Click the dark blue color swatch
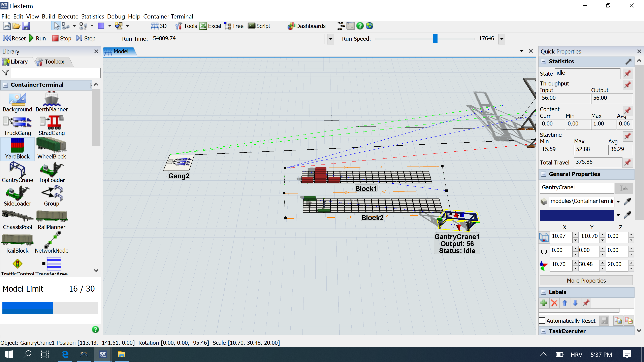 pyautogui.click(x=577, y=215)
